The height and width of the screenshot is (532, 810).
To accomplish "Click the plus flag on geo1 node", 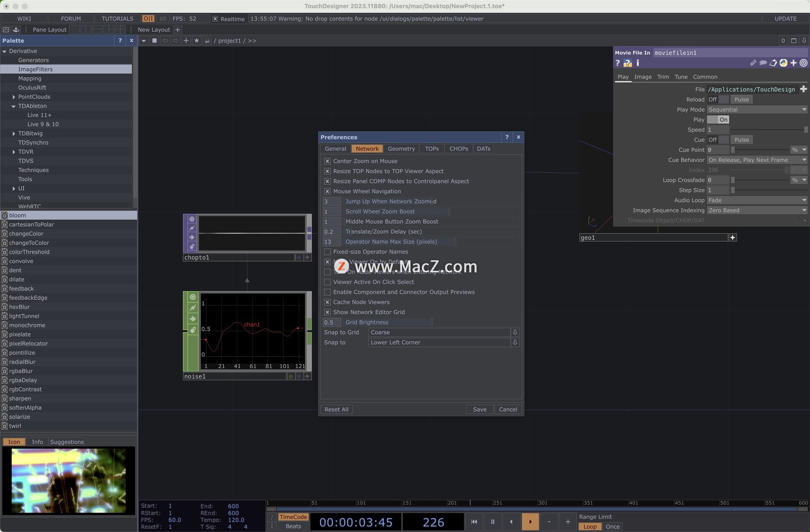I will click(733, 238).
